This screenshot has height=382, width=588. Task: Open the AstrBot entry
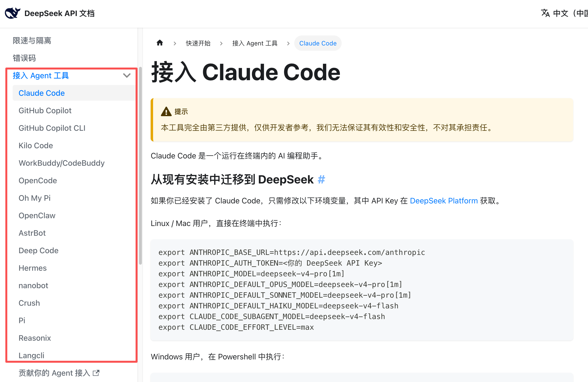pyautogui.click(x=32, y=233)
